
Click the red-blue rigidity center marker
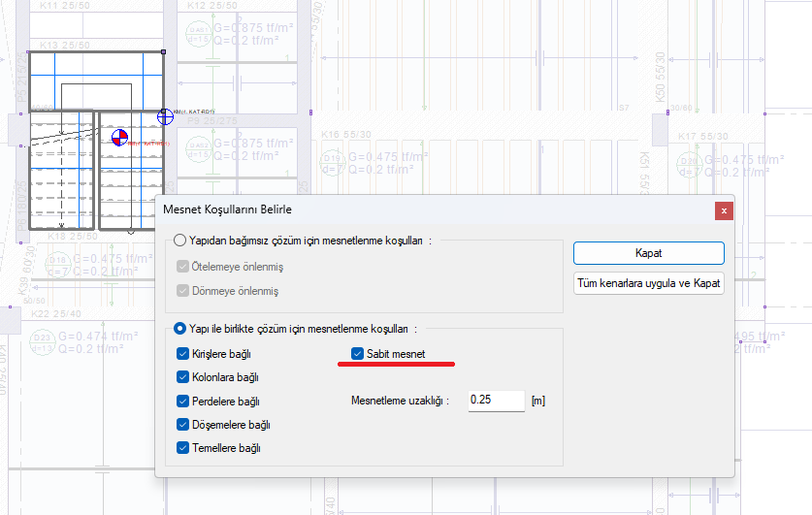point(120,138)
